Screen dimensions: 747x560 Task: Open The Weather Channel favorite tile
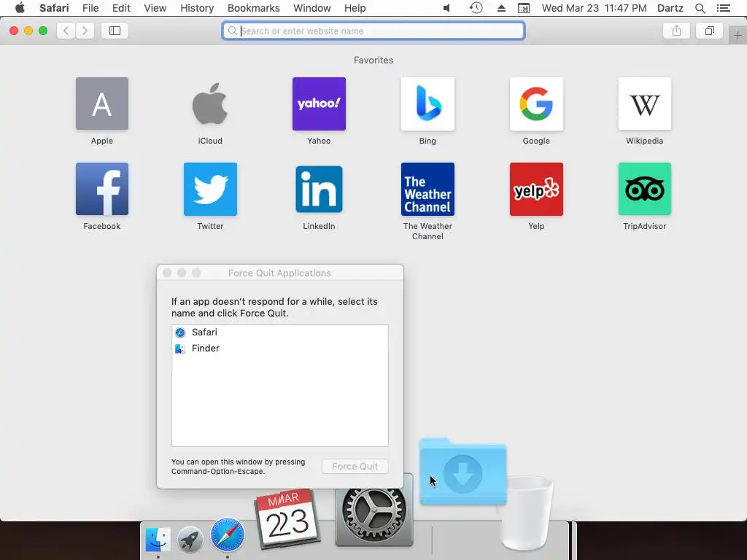pyautogui.click(x=427, y=189)
